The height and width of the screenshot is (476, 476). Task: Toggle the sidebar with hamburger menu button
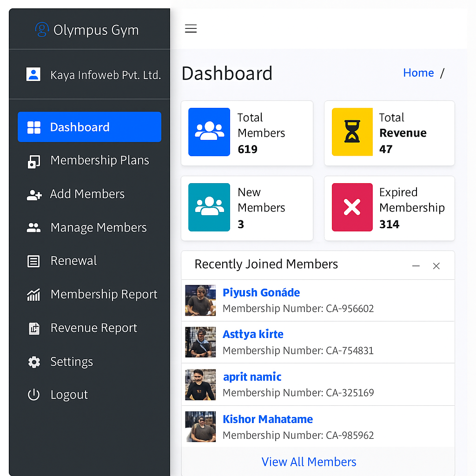(191, 29)
